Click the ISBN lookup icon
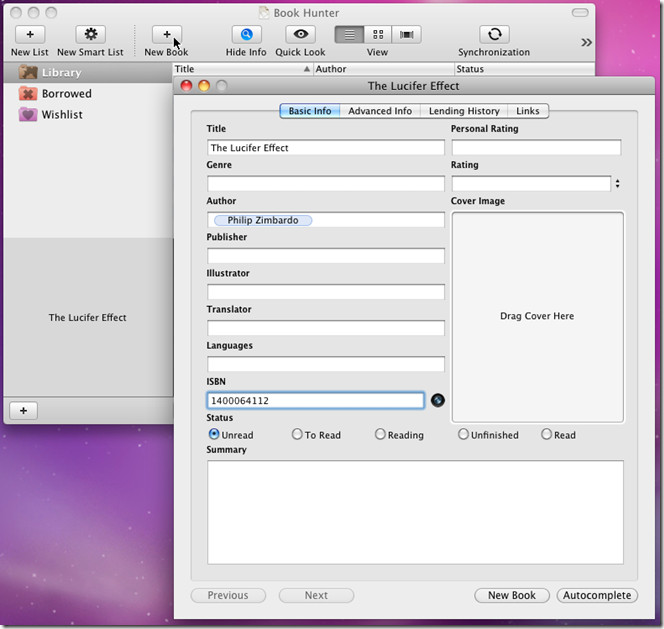 (437, 400)
